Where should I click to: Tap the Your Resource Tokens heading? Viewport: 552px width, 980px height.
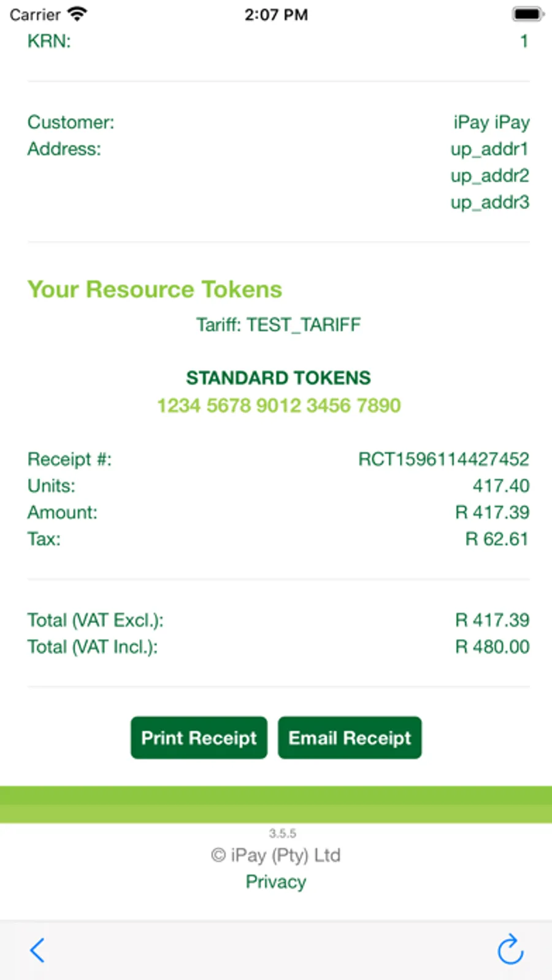point(155,289)
